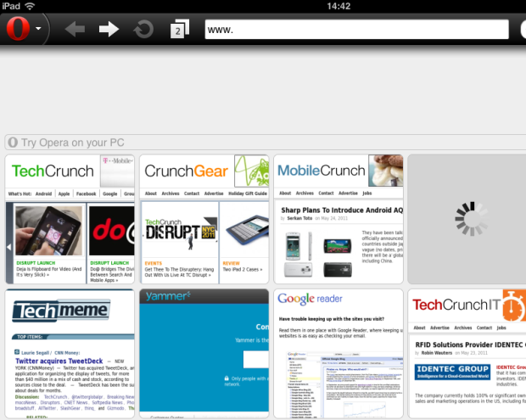The image size is (526, 420).
Task: Tap the 14:42 clock in status bar
Action: 339,6
